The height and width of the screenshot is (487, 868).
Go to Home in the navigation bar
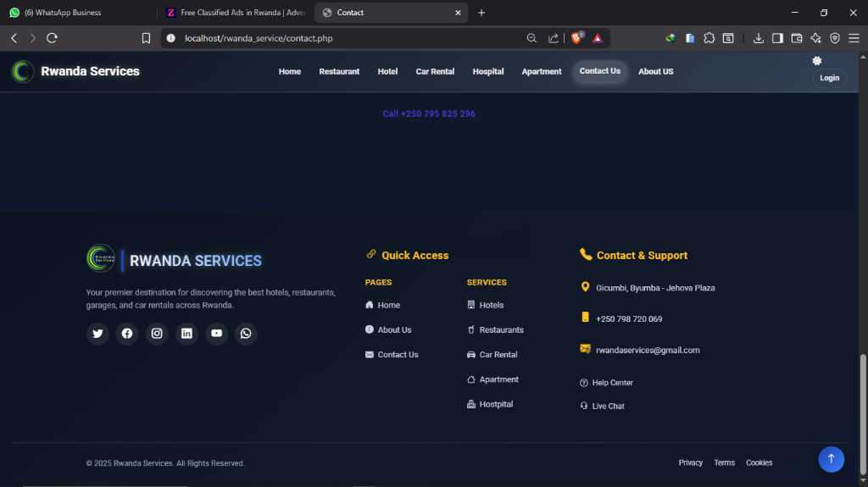click(x=290, y=71)
